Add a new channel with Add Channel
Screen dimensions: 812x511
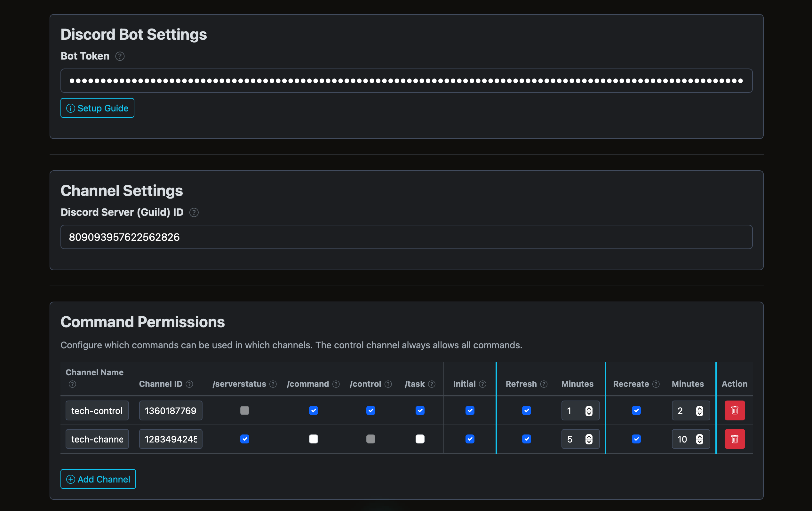pyautogui.click(x=98, y=479)
